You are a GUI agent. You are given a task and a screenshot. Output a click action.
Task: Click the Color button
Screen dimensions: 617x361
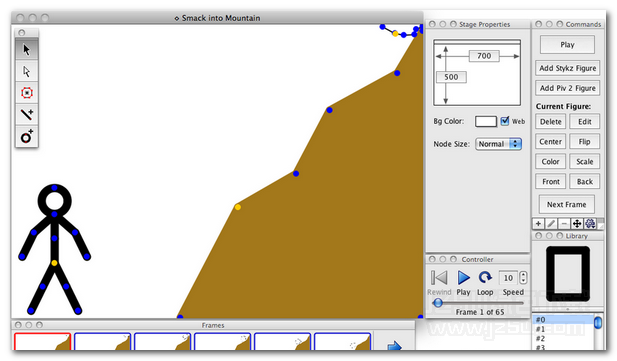click(550, 161)
